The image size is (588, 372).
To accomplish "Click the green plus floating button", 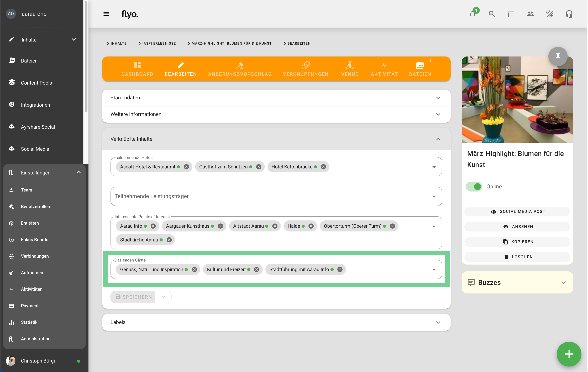I will pos(569,354).
